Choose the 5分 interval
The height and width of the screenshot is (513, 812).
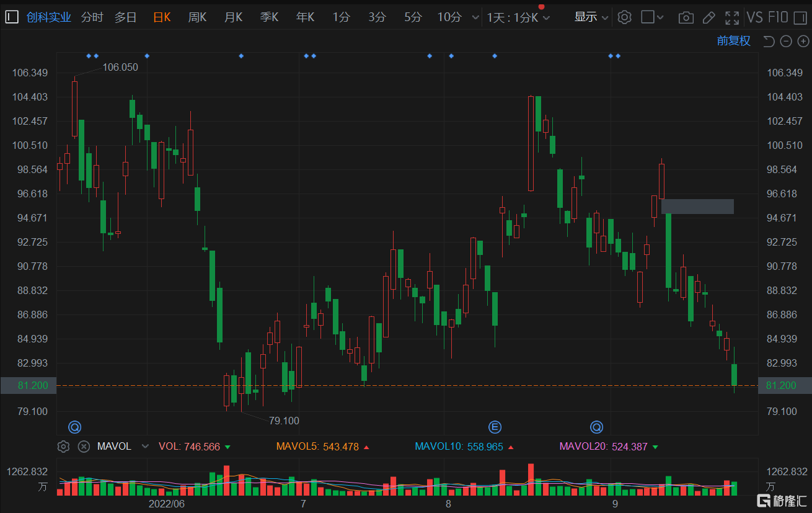tap(413, 17)
